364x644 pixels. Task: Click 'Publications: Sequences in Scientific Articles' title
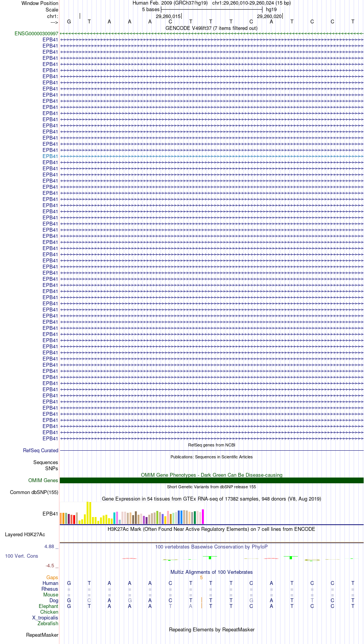212,457
